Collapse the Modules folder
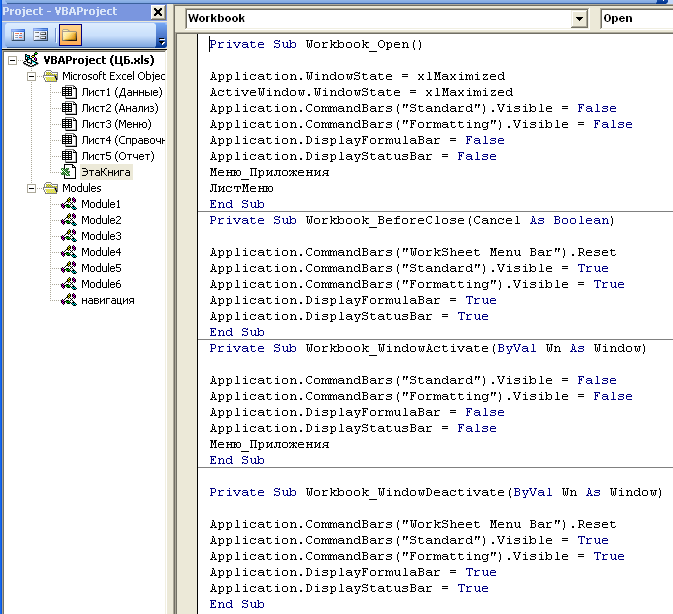Screen dimensions: 673x614 tap(31, 188)
